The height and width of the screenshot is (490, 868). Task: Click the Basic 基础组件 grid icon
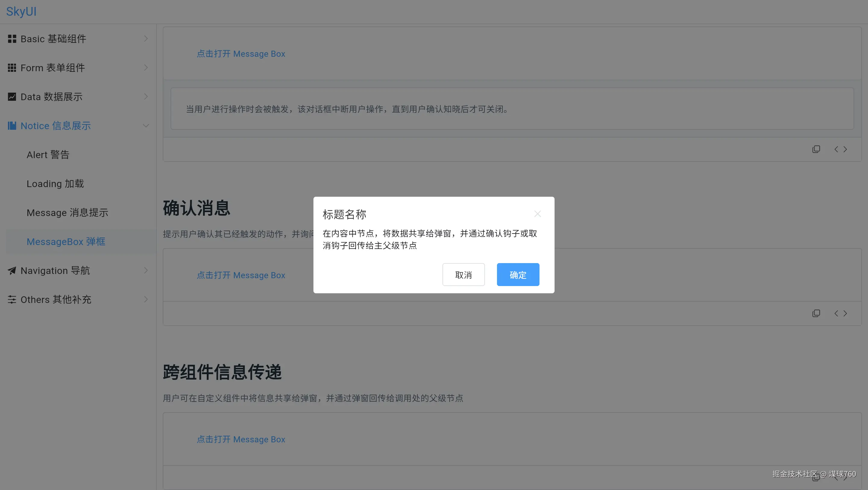point(12,39)
